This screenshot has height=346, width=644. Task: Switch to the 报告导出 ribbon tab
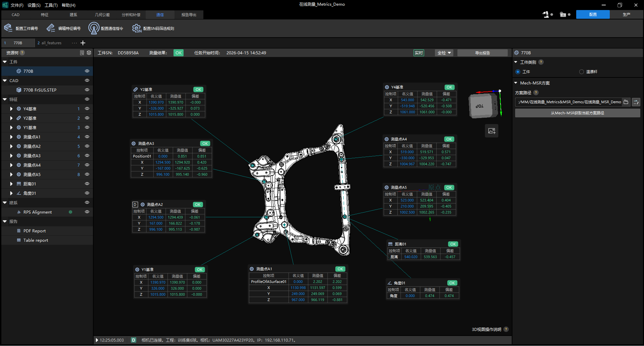188,15
